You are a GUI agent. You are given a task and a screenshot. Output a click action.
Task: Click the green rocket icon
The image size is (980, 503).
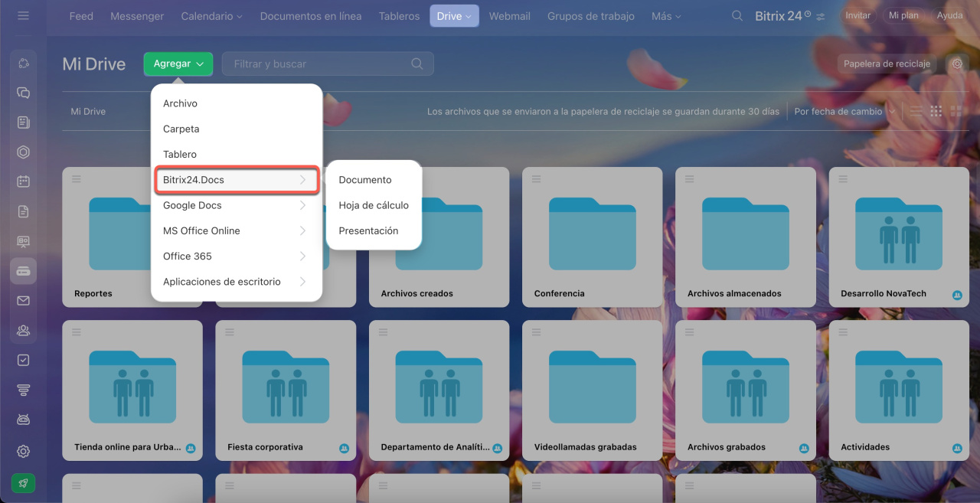point(23,483)
